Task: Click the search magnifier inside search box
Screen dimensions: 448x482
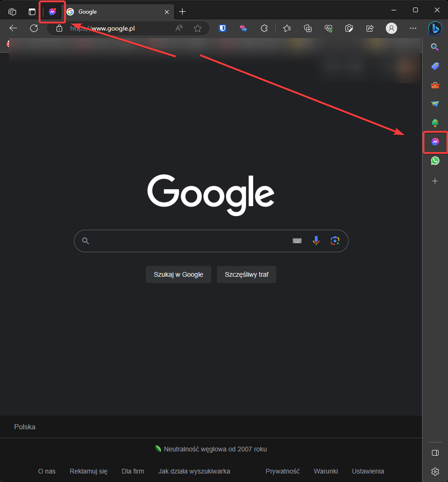Action: [x=85, y=241]
